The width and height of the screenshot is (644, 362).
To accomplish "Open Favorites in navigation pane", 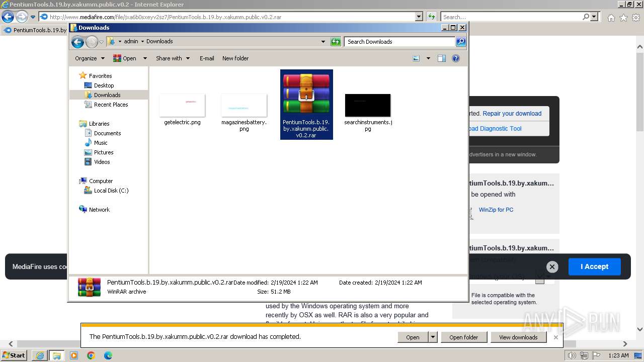I will coord(100,76).
